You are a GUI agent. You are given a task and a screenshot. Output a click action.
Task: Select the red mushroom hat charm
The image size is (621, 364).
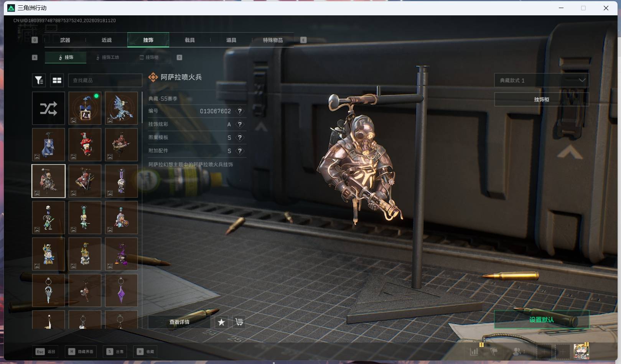coord(85,145)
